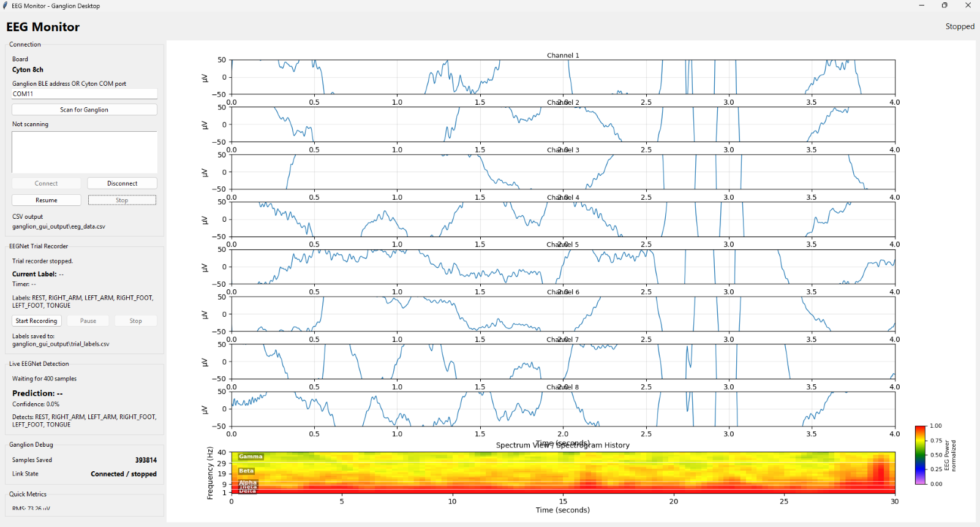Click the "Connected / stopped" link state
Screen dimensions: 980x527
[x=124, y=474]
